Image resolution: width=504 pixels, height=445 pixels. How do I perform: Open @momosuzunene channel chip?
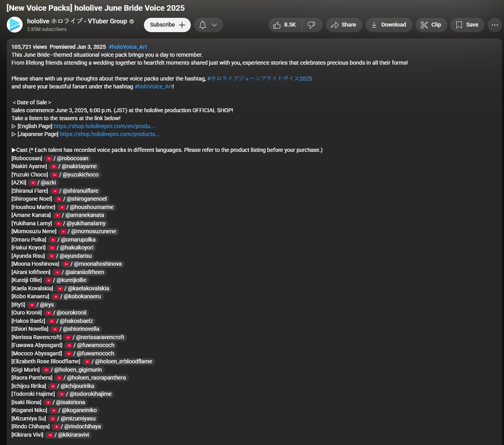coord(88,231)
